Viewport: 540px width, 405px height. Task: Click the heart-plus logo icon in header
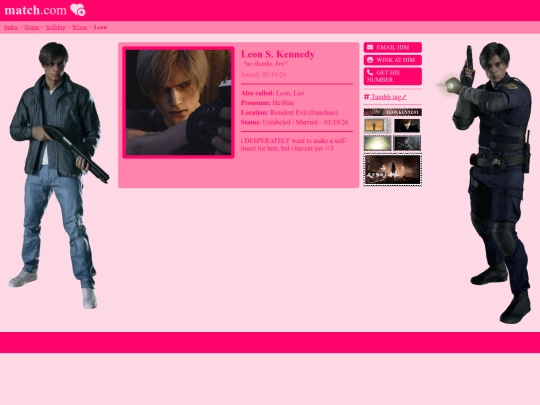(78, 10)
